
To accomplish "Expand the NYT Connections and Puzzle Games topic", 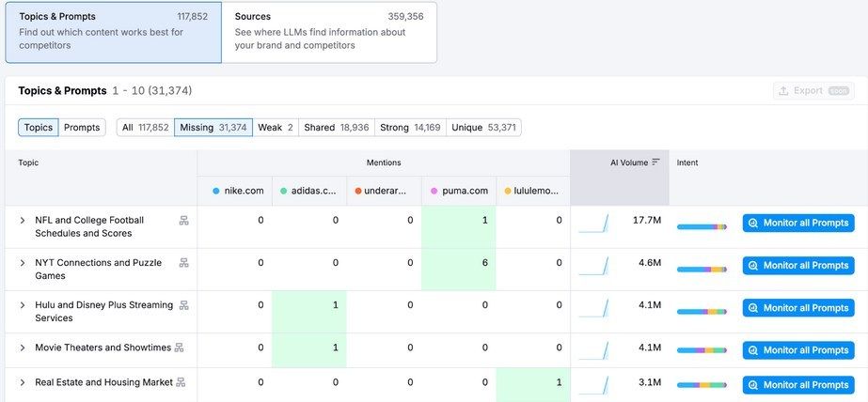I will coord(23,263).
